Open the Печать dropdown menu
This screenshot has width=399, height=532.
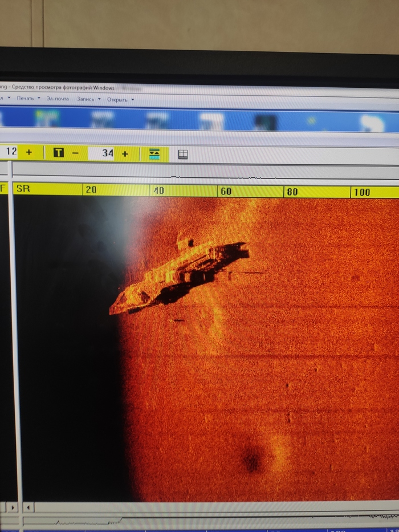[27, 99]
